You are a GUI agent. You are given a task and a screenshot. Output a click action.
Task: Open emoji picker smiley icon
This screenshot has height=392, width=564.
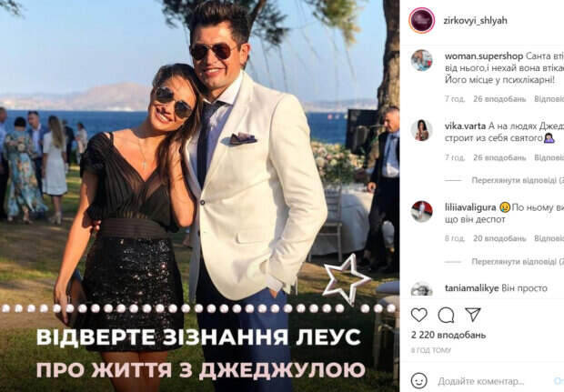click(x=418, y=380)
